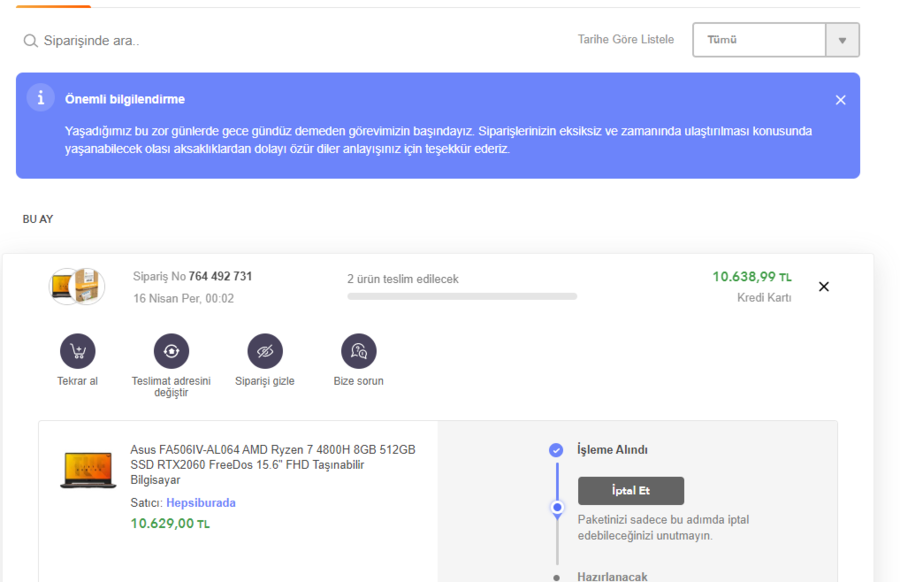Click the 'İptal Et' button
The height and width of the screenshot is (582, 900).
click(631, 491)
